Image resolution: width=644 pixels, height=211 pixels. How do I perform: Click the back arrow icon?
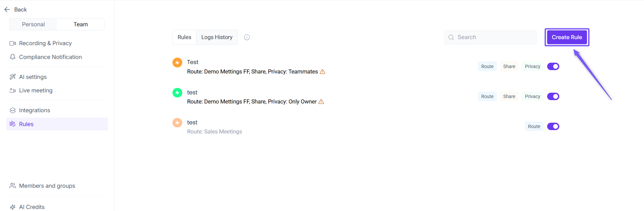7,9
